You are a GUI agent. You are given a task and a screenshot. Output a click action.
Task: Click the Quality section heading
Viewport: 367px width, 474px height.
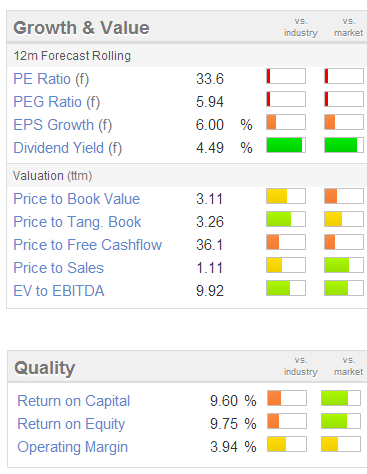coord(45,368)
